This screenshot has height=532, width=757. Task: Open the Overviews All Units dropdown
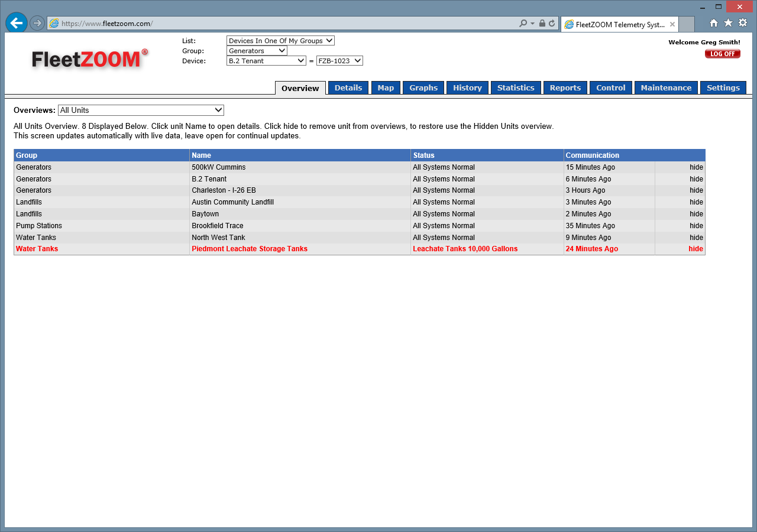(141, 111)
